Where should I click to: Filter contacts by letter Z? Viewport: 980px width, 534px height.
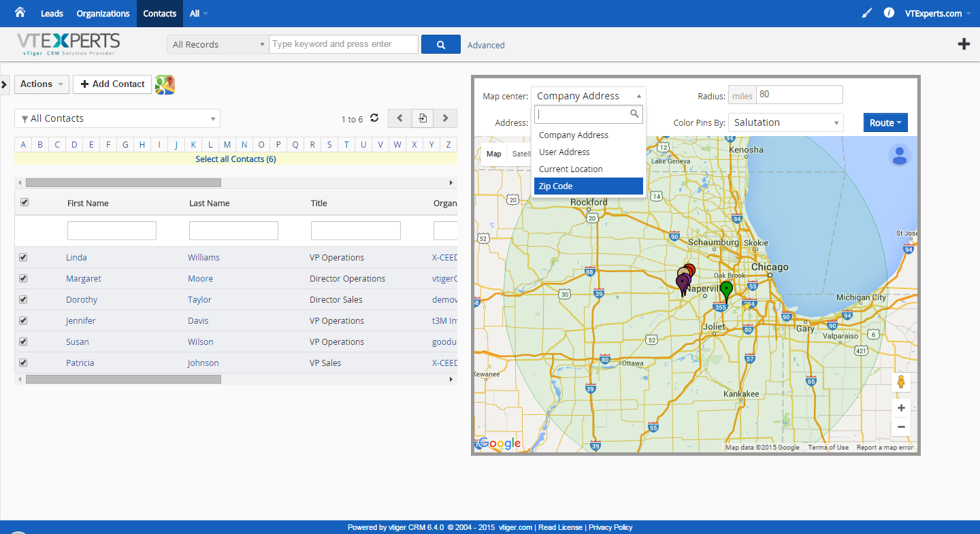448,144
